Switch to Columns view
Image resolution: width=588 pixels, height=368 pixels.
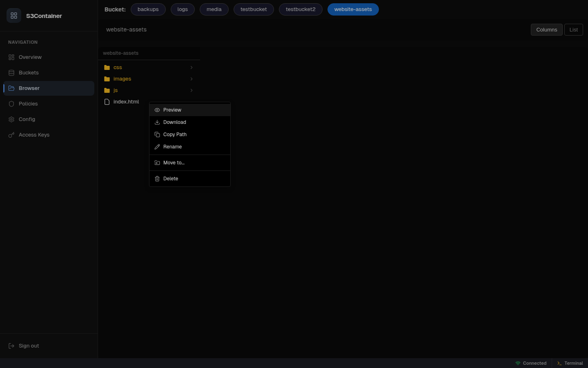(x=546, y=29)
